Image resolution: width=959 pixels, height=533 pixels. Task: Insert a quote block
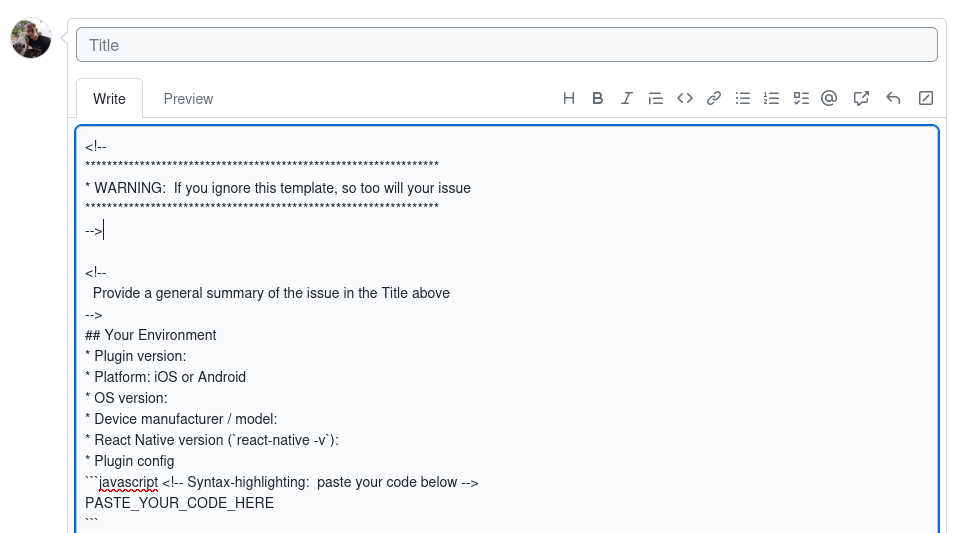tap(656, 99)
